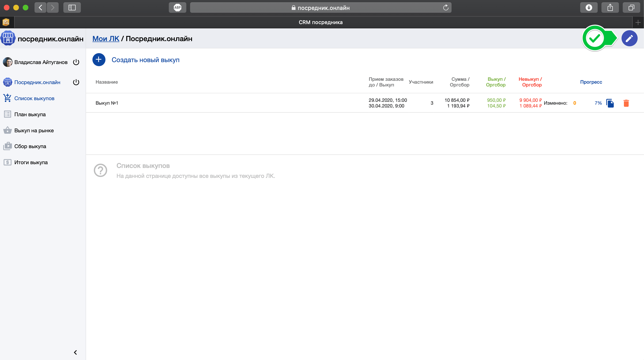Viewport: 644px width, 360px height.
Task: Click the 7% progress value
Action: tap(598, 103)
